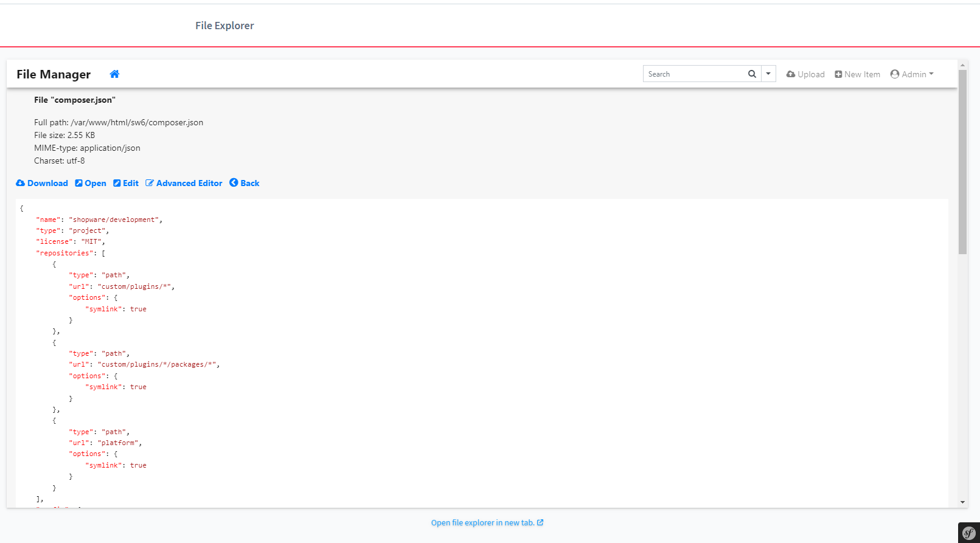Click the Symfony debug toolbar icon
980x543 pixels.
tap(969, 533)
